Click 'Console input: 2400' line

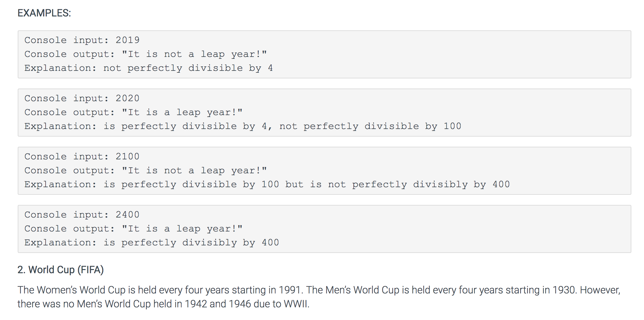point(82,215)
